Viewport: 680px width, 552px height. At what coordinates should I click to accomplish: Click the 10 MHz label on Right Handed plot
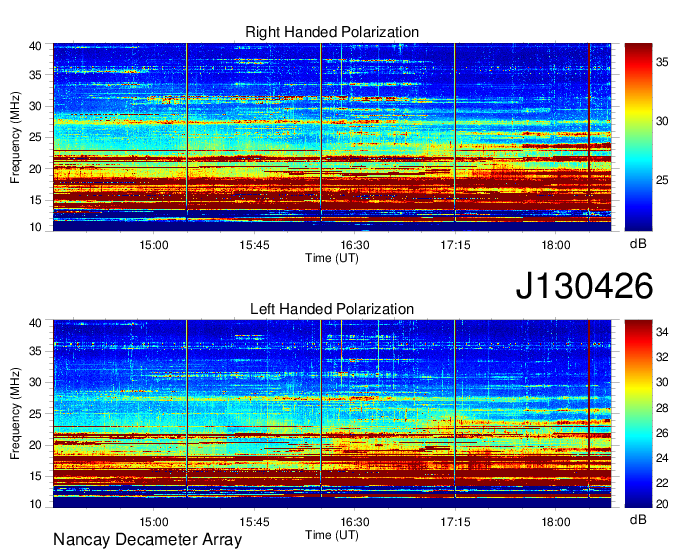click(35, 227)
